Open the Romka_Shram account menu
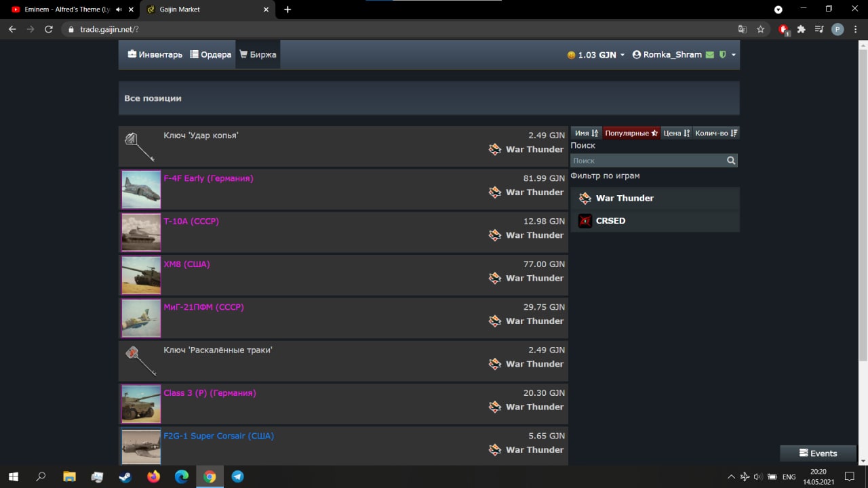 click(667, 55)
